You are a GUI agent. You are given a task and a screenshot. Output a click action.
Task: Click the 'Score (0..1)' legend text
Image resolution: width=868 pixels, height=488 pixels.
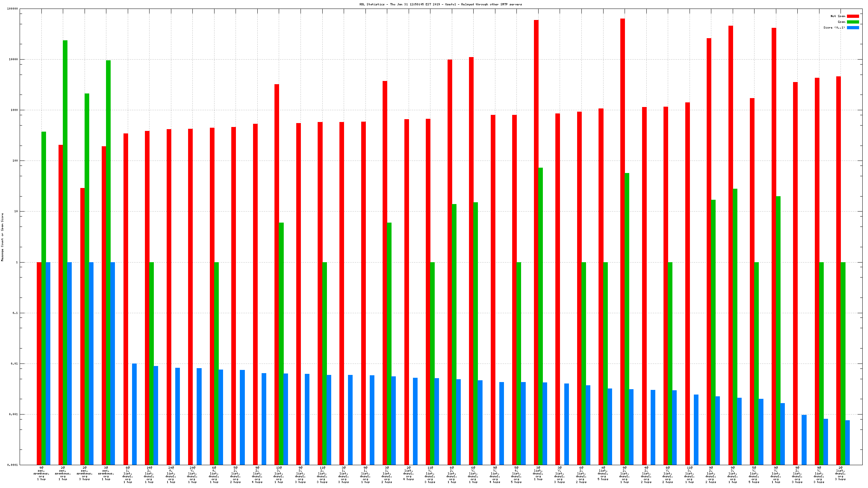pos(834,27)
